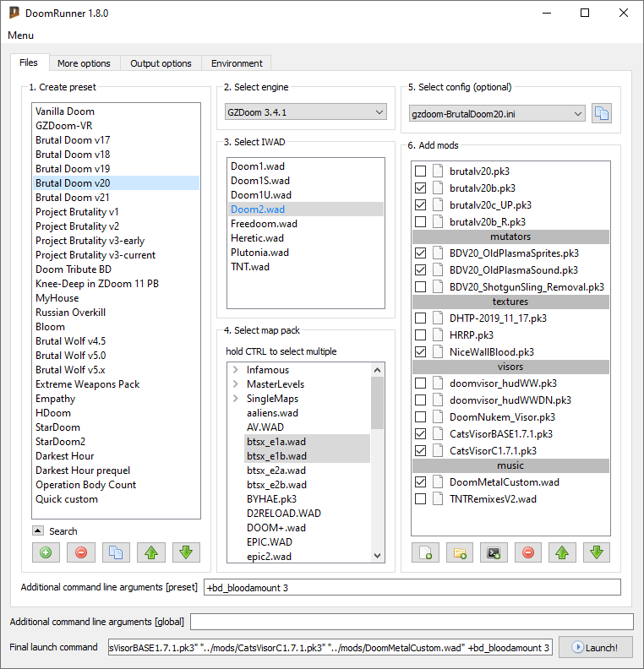
Task: Select the Russian Overkill preset
Action: click(116, 313)
